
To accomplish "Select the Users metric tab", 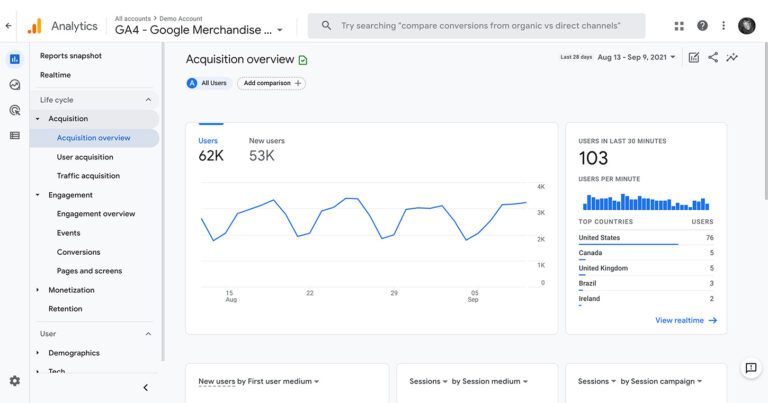I will (x=211, y=149).
